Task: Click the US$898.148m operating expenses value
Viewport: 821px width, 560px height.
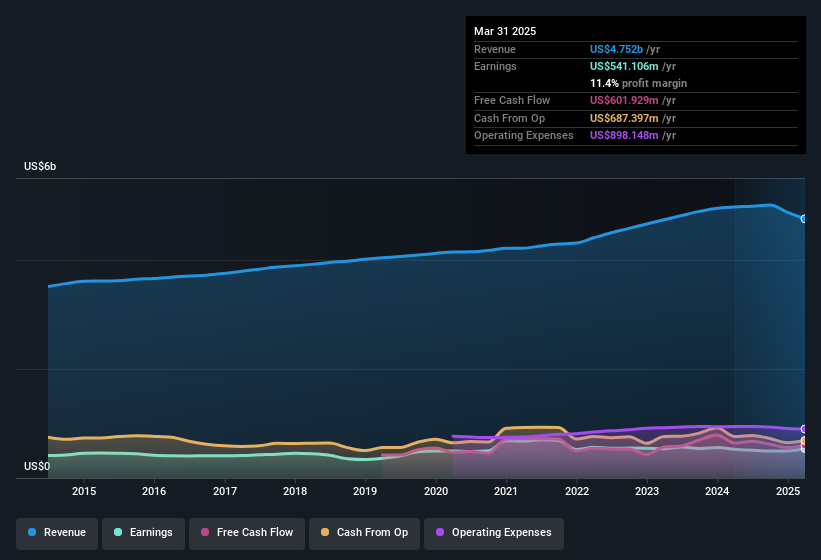Action: (624, 135)
